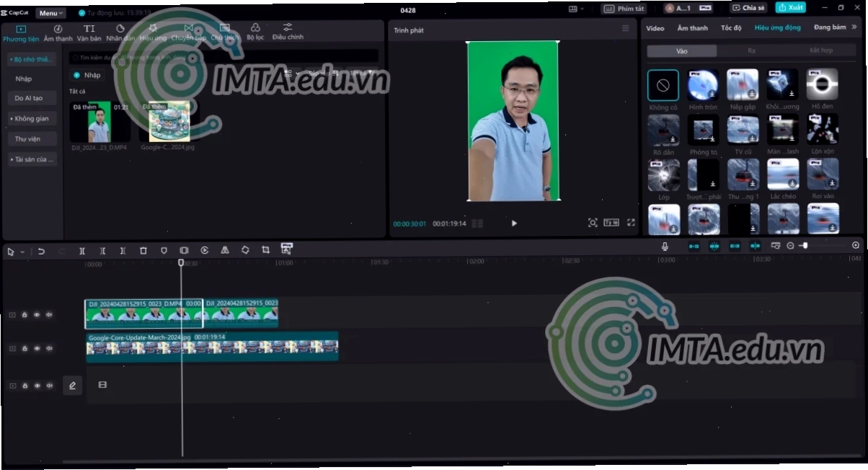Open the selection pointer tool dropdown arrow
868x470 pixels.
pos(22,252)
